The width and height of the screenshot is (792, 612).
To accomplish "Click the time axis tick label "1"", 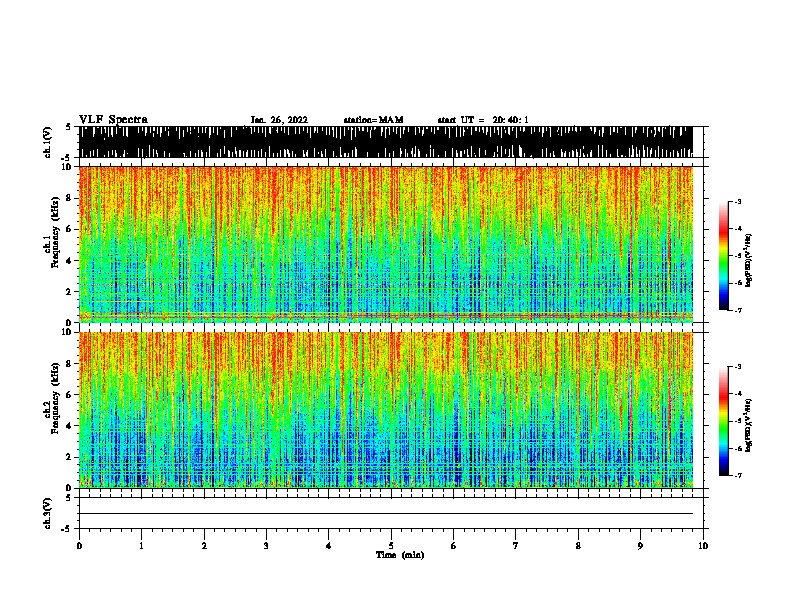I will tap(141, 546).
